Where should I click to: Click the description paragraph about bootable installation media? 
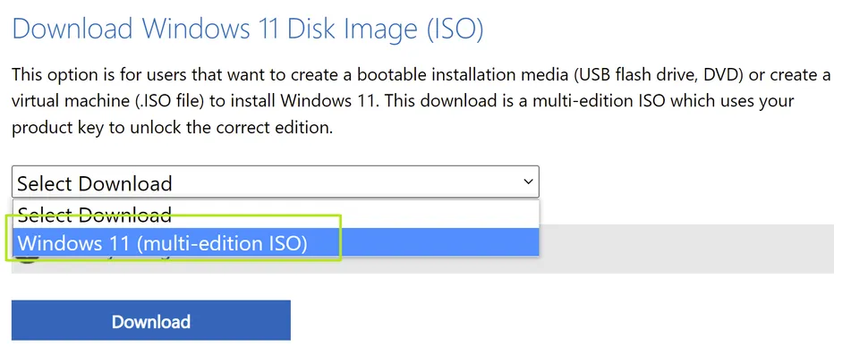click(x=421, y=101)
